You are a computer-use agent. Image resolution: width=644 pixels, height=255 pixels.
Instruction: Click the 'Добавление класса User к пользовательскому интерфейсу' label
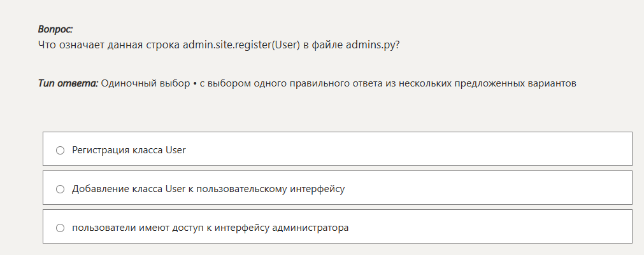pyautogui.click(x=208, y=189)
